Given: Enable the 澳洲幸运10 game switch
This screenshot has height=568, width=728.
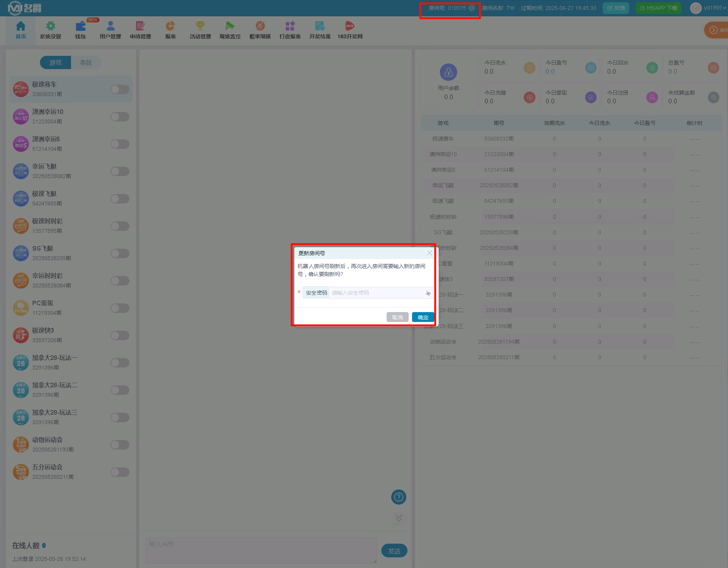Looking at the screenshot, I should [120, 117].
